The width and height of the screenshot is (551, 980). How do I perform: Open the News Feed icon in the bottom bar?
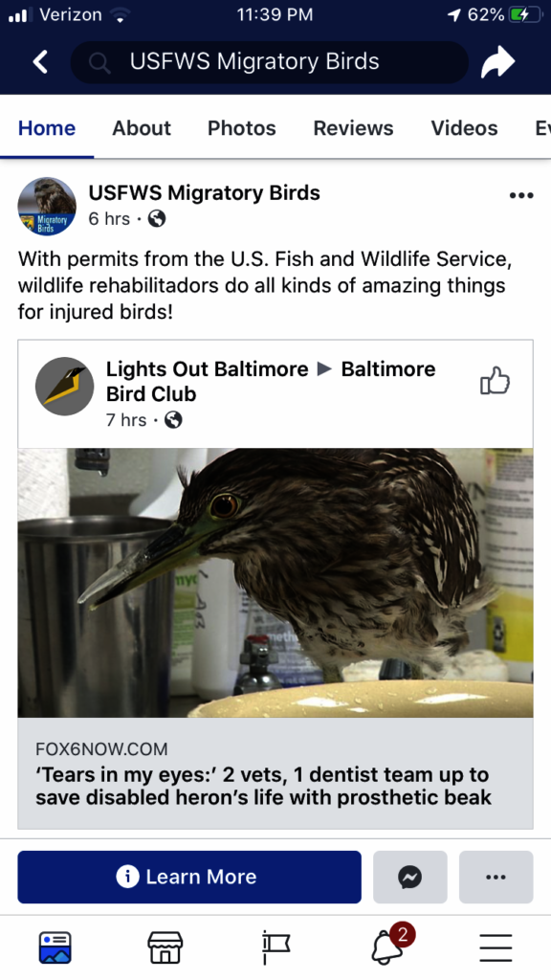coord(55,947)
